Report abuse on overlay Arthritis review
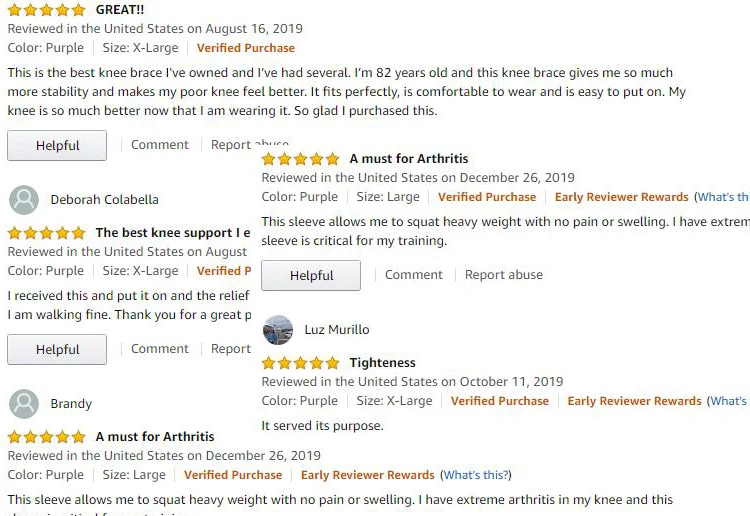The image size is (750, 516). [503, 275]
